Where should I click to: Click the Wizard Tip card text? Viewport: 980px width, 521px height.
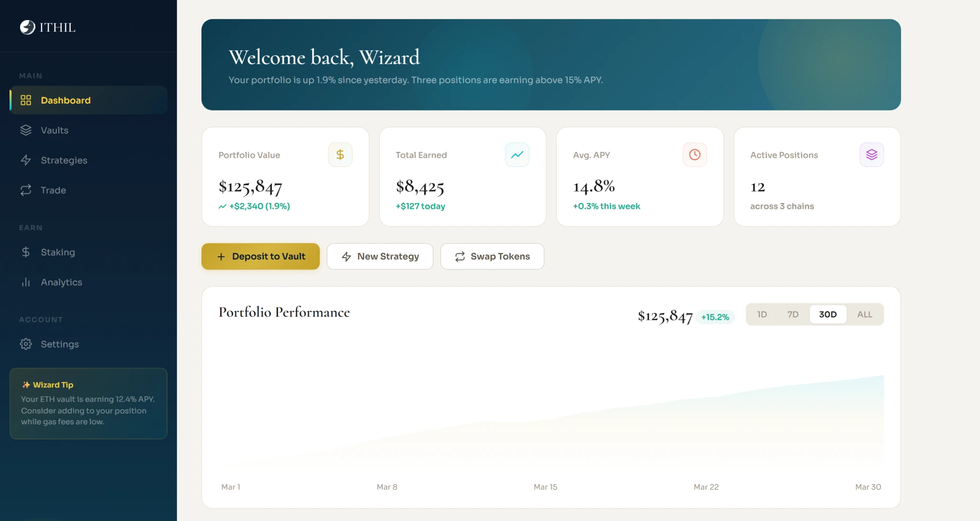point(89,410)
